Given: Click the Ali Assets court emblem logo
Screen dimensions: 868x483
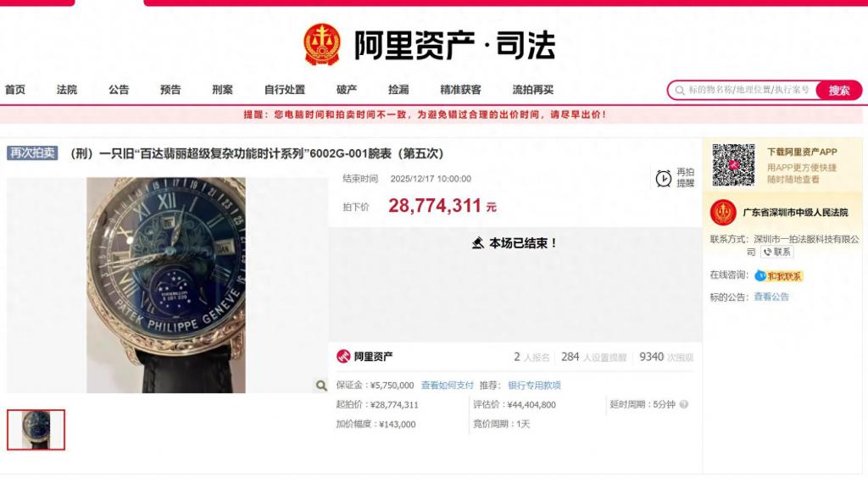Looking at the screenshot, I should (x=322, y=44).
